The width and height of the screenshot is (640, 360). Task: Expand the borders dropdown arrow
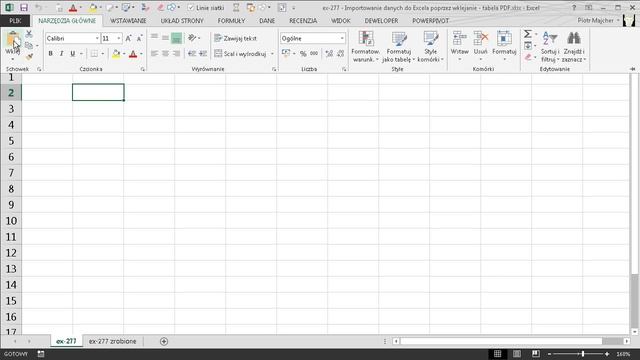102,54
